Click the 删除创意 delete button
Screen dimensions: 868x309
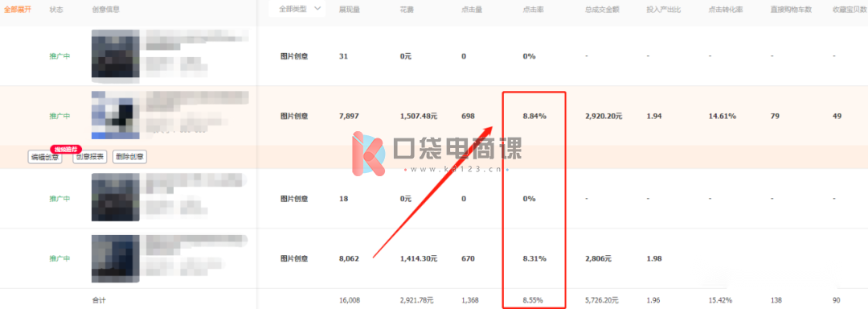pos(129,157)
